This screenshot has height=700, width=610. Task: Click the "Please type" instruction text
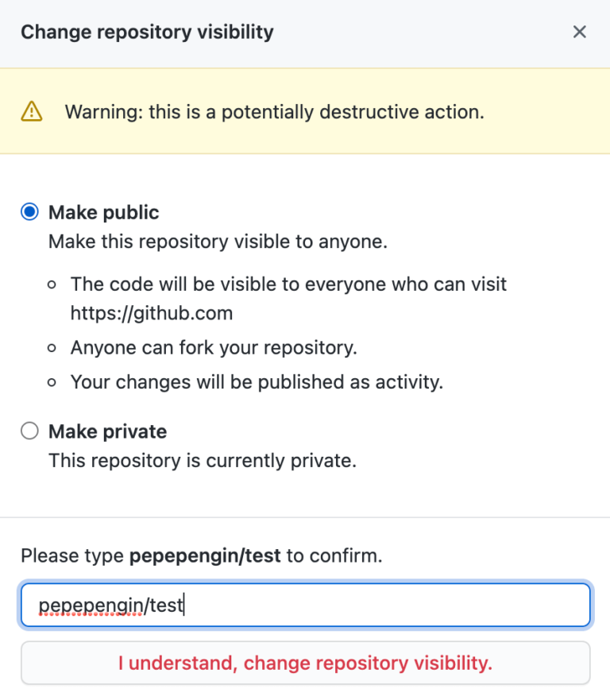coord(72,556)
